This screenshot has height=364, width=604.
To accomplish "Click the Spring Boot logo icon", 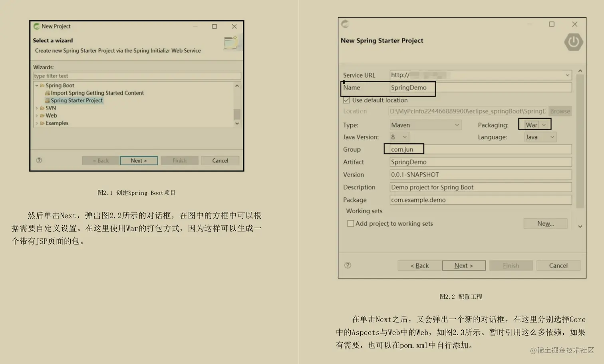I will [574, 42].
